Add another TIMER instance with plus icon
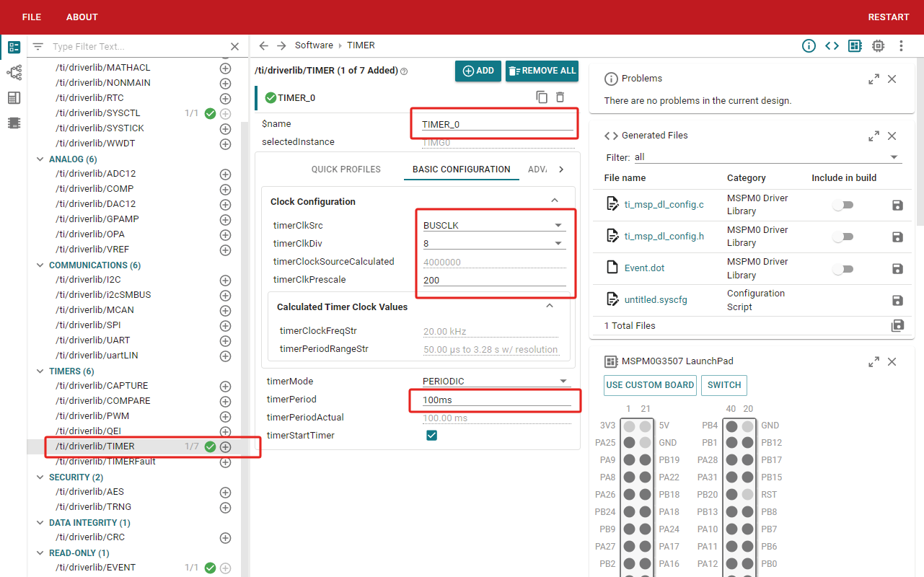924x577 pixels. coord(225,447)
